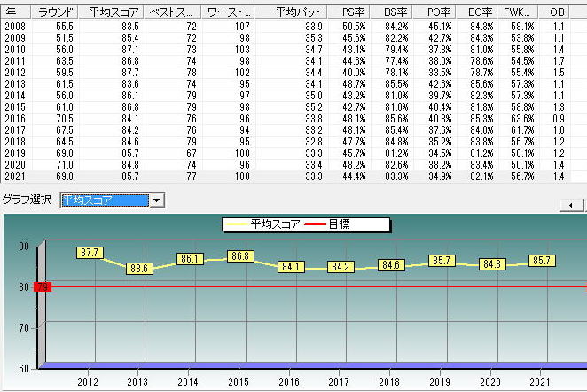Image resolution: width=587 pixels, height=392 pixels.
Task: Select the 2009 year row
Action: (x=285, y=38)
